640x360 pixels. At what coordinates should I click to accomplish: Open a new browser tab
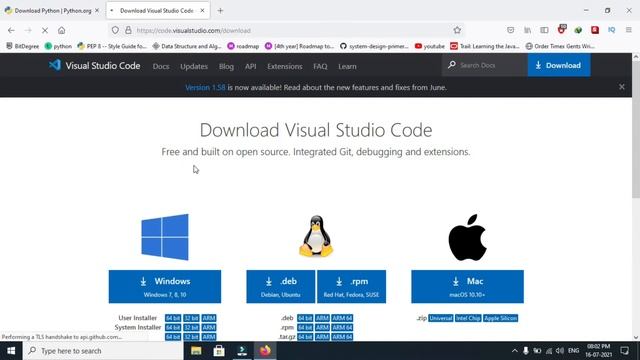pos(220,11)
